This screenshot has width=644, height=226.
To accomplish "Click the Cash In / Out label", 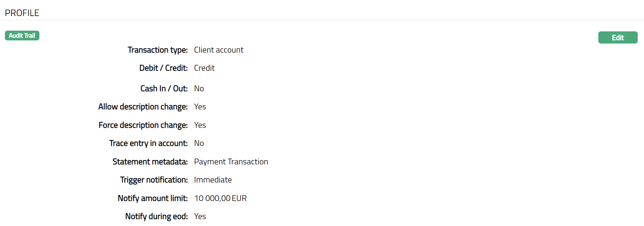I will point(164,88).
